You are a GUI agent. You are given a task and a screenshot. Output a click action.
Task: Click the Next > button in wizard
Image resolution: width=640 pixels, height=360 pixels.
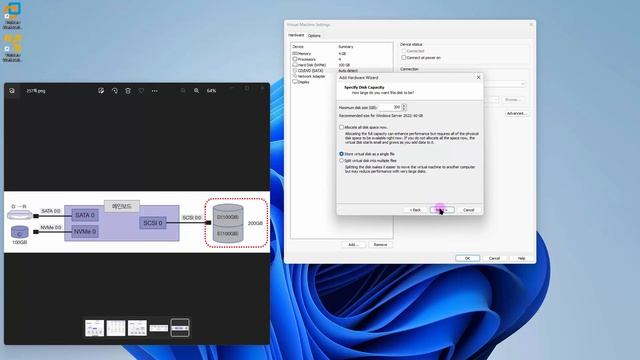pyautogui.click(x=442, y=210)
